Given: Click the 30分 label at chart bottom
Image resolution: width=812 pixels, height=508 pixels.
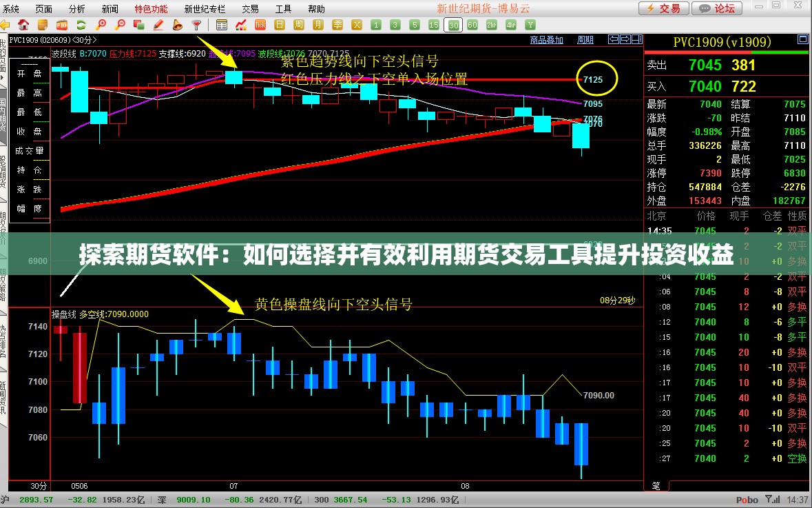Looking at the screenshot, I should tap(39, 486).
